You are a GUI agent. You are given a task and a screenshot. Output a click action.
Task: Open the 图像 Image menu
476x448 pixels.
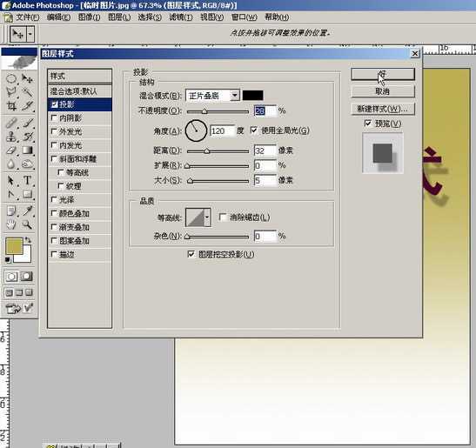(89, 17)
